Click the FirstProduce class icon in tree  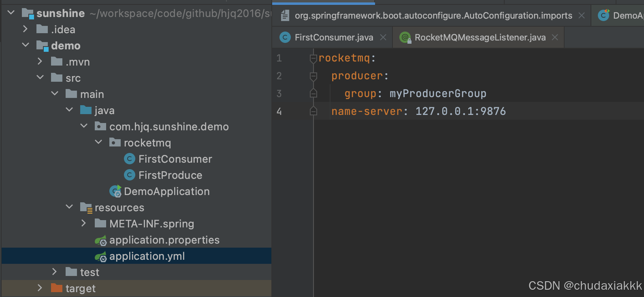(129, 175)
